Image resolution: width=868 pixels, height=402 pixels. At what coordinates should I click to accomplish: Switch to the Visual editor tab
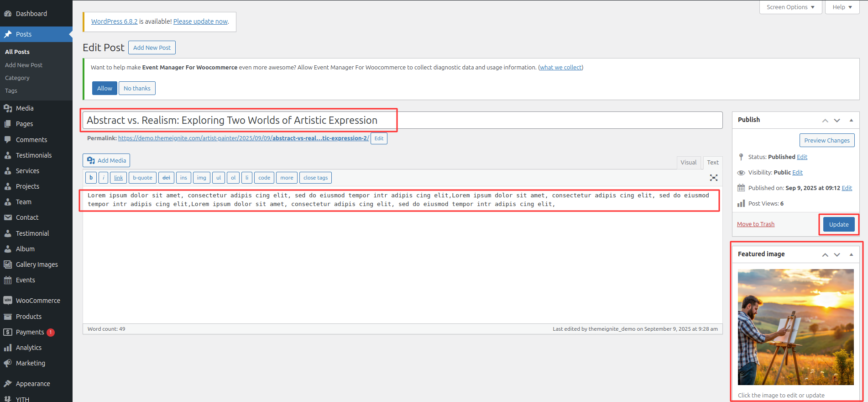(688, 163)
